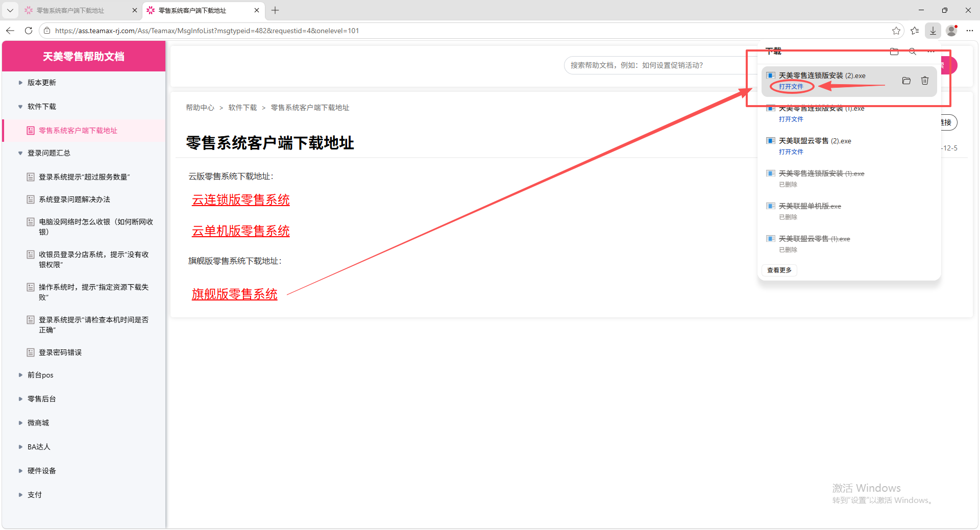This screenshot has height=530, width=980.
Task: Close the first 零售系统客户端下载地址 tab
Action: tap(135, 10)
